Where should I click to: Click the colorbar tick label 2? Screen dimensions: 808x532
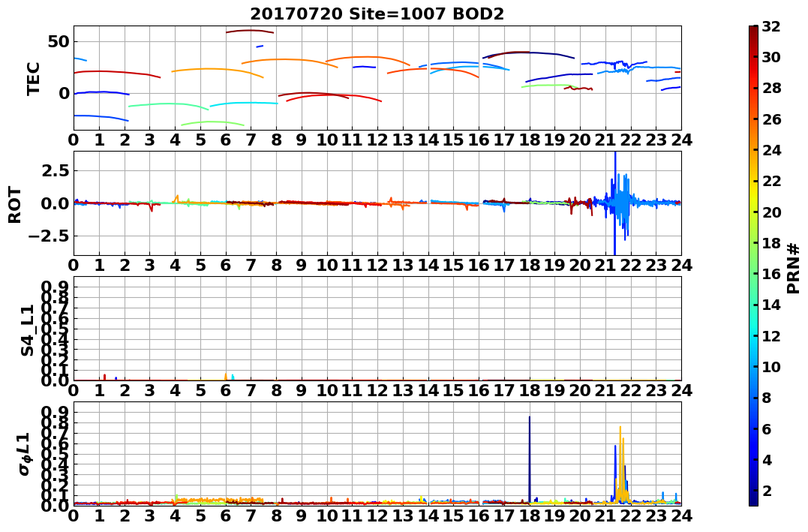(767, 490)
